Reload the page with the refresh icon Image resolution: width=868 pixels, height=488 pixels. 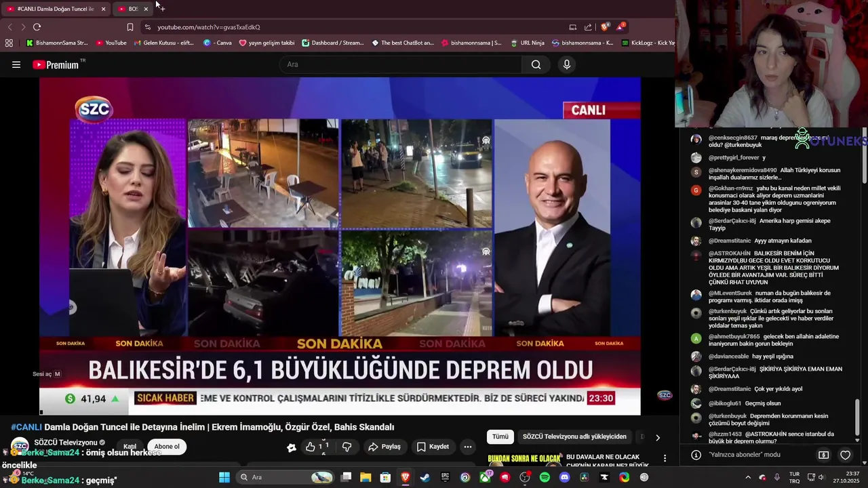37,27
